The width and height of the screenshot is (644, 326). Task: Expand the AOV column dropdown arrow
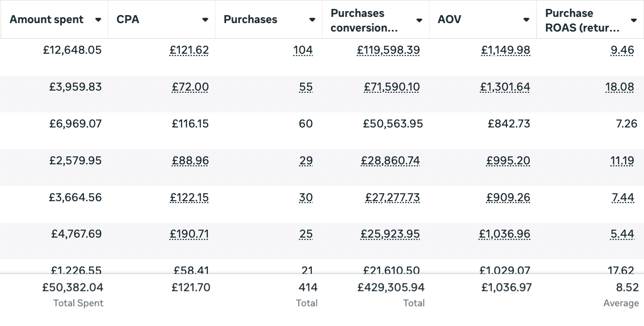tap(526, 20)
